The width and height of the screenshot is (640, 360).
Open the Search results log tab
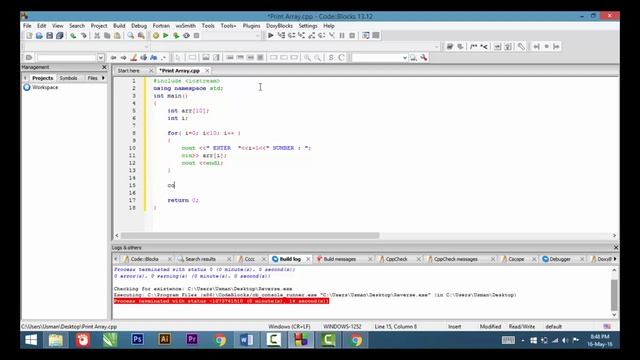(x=200, y=259)
